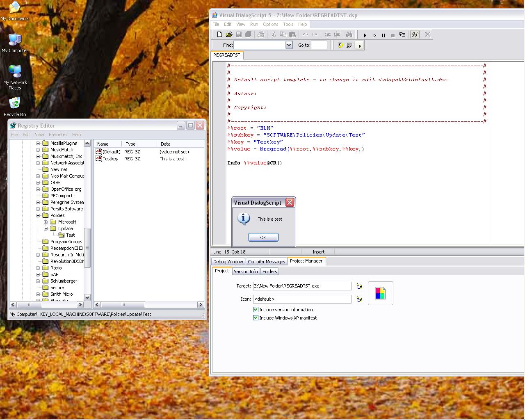Open the Run menu in Visual DialogScript
The height and width of the screenshot is (420, 525).
click(254, 24)
